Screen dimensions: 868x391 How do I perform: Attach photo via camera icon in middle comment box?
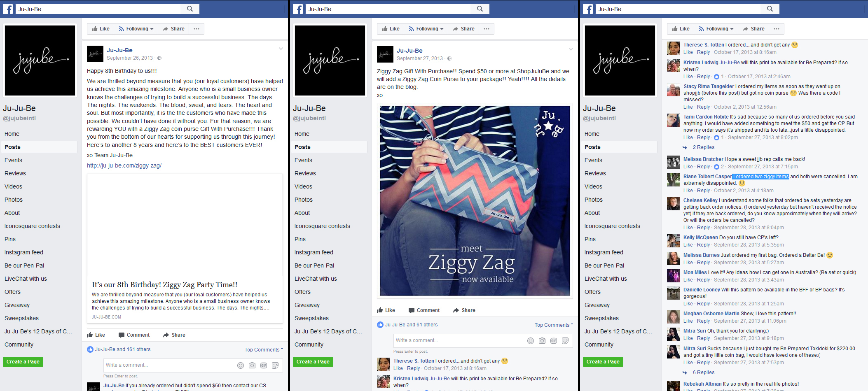542,340
